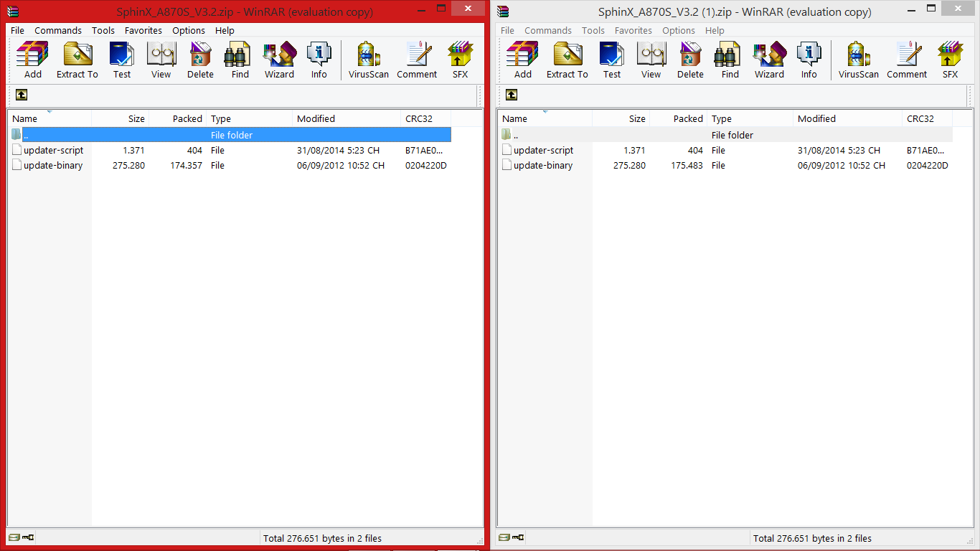Viewport: 980px width, 551px height.
Task: Click WinRAR title icon of left window
Action: click(x=13, y=11)
